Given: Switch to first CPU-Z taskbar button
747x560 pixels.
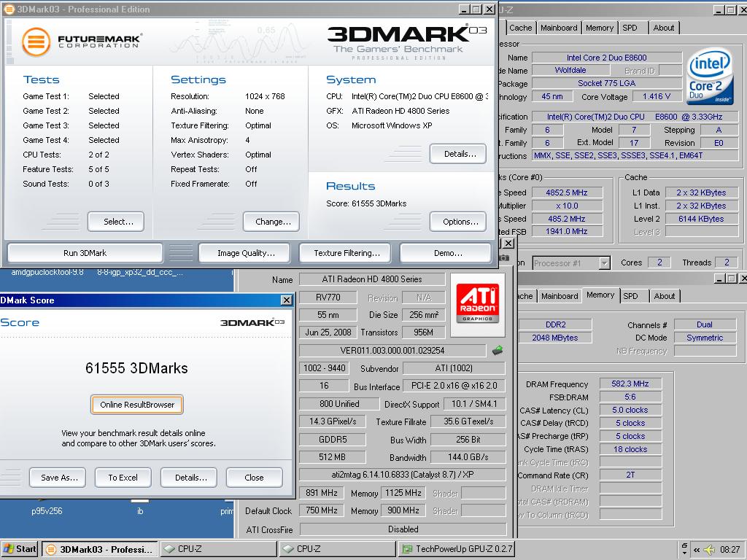Looking at the screenshot, I should (x=218, y=549).
